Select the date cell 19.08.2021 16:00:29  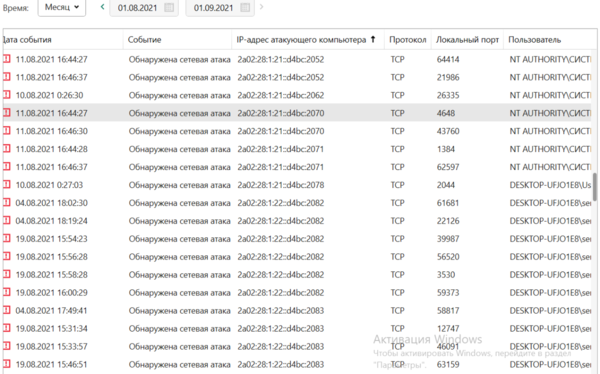click(x=52, y=293)
